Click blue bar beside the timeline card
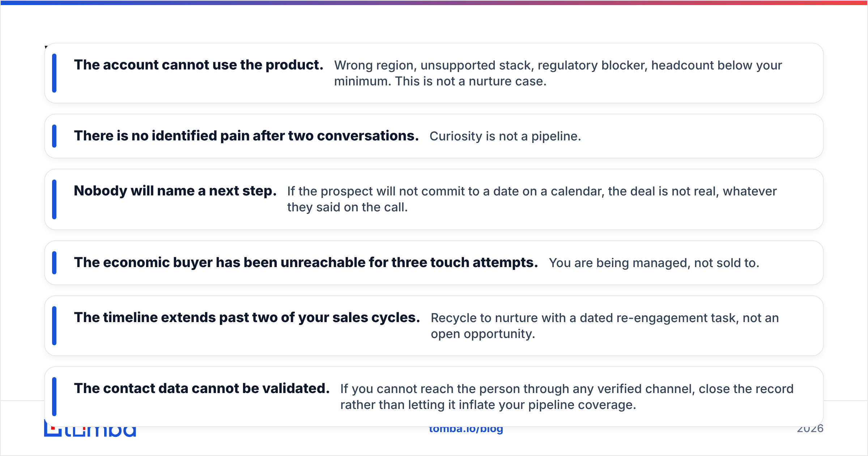Screen dimensions: 868x456 click(x=54, y=326)
